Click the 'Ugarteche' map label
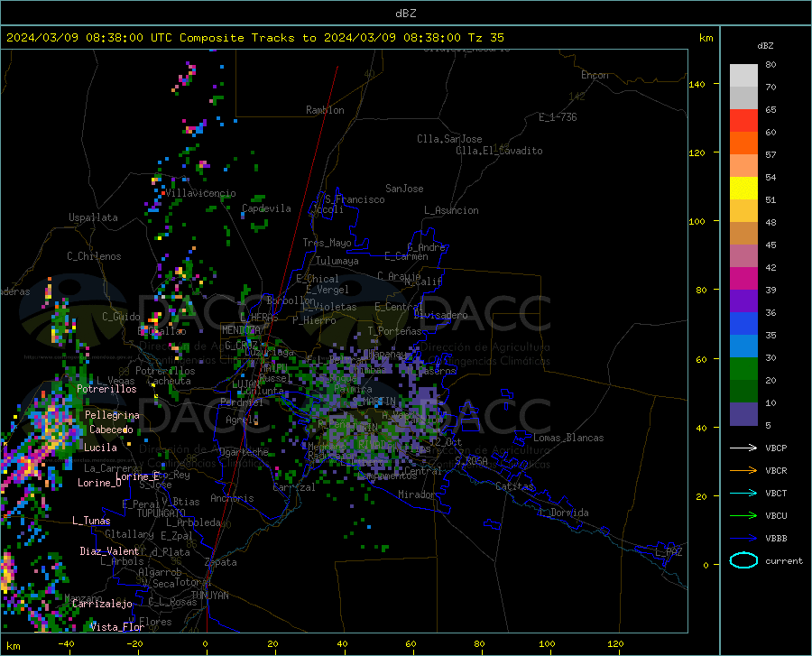Screen dimensions: 812x656 244,452
